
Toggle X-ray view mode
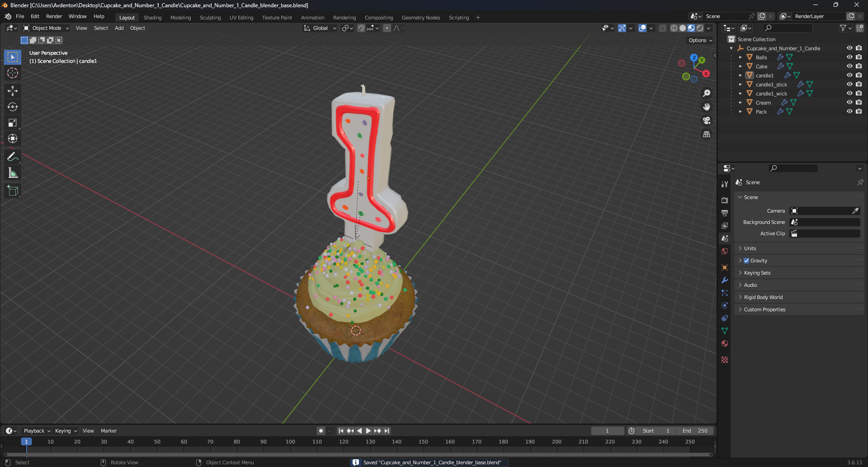662,28
